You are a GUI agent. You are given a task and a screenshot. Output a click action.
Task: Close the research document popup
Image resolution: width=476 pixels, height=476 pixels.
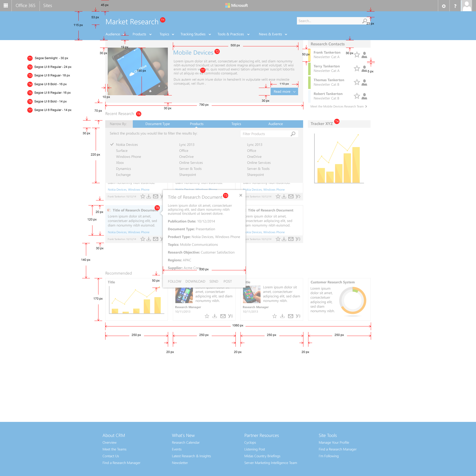[x=241, y=195]
